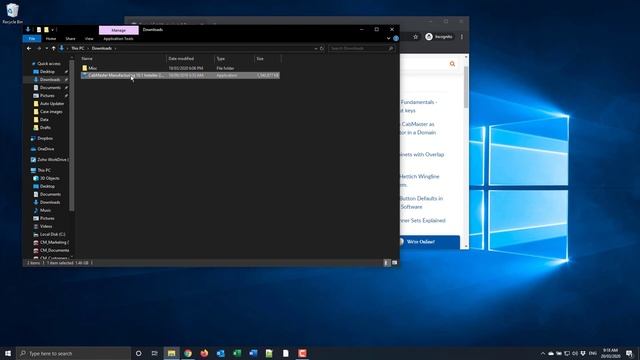Open the We're Online chat widget
This screenshot has height=360, width=640.
click(x=429, y=242)
